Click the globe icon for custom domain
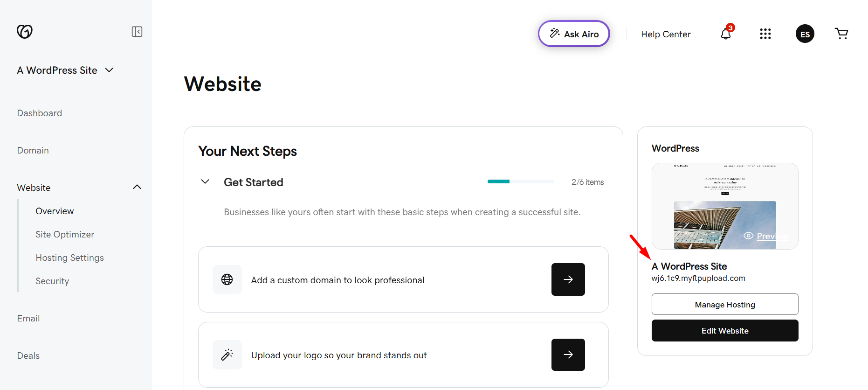868x390 pixels. coord(227,279)
